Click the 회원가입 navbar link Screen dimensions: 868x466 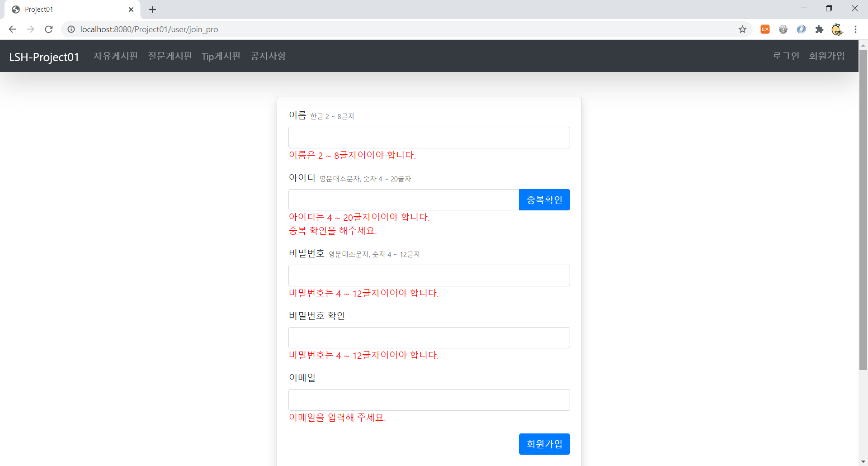[826, 56]
